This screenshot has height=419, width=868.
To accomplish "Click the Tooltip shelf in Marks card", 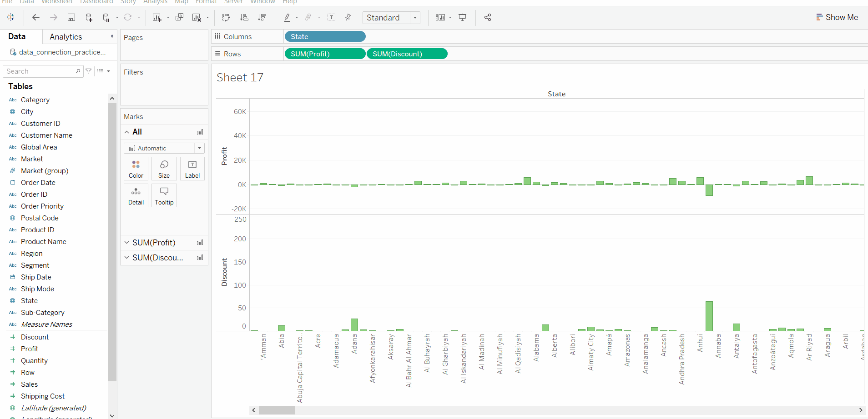I will tap(164, 195).
